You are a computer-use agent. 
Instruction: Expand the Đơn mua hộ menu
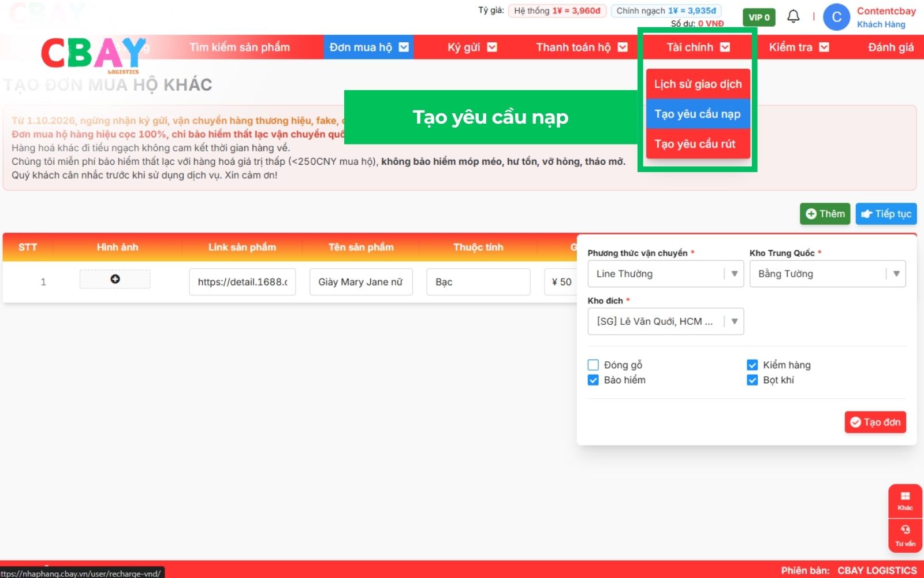pyautogui.click(x=369, y=47)
